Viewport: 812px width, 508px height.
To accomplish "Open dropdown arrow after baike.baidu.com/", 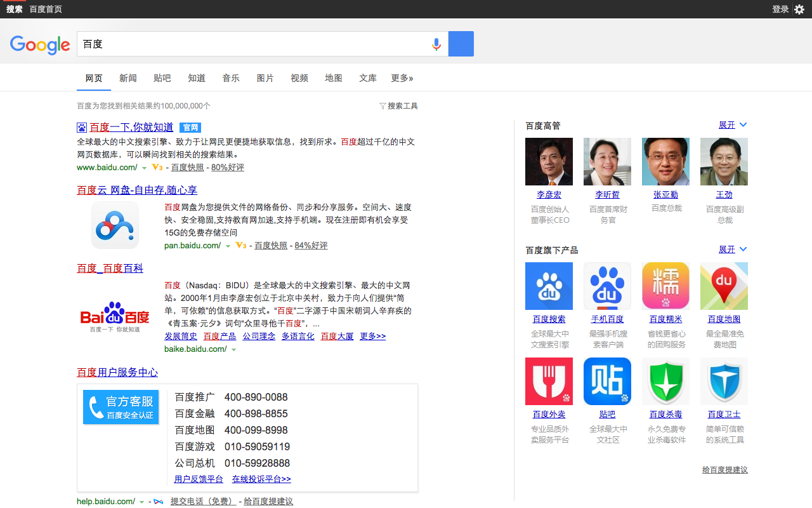I will click(234, 350).
